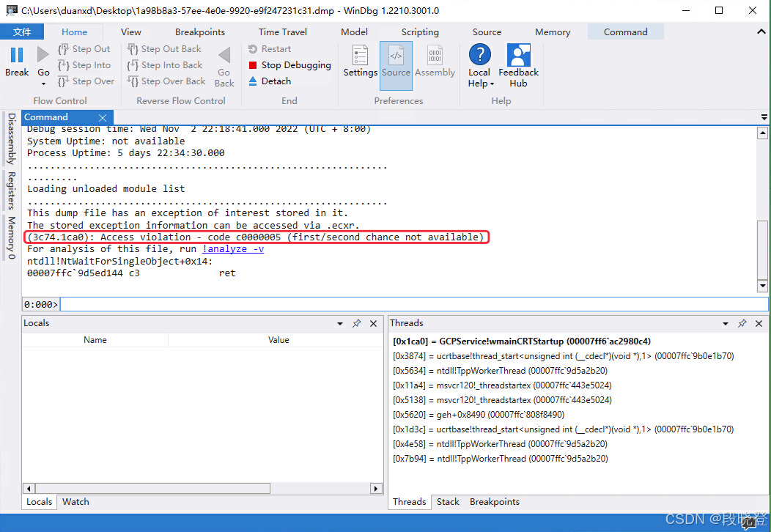The image size is (771, 532).
Task: Click Step Over Back
Action: (x=166, y=81)
